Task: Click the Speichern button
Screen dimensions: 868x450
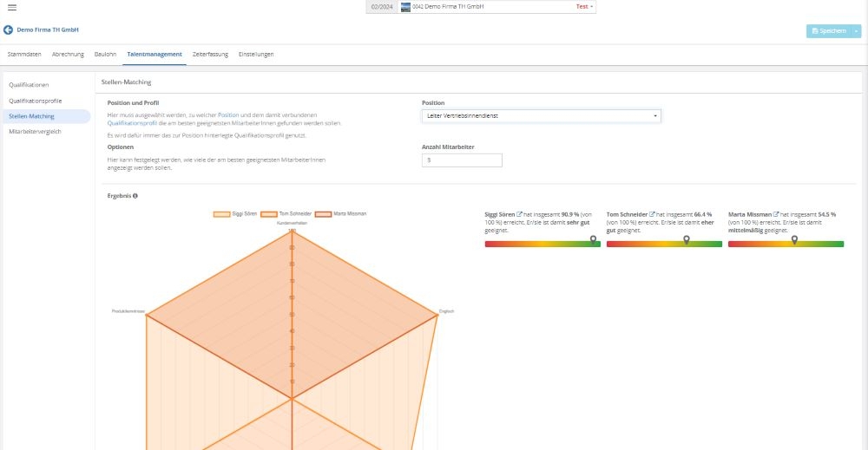Action: (x=829, y=31)
